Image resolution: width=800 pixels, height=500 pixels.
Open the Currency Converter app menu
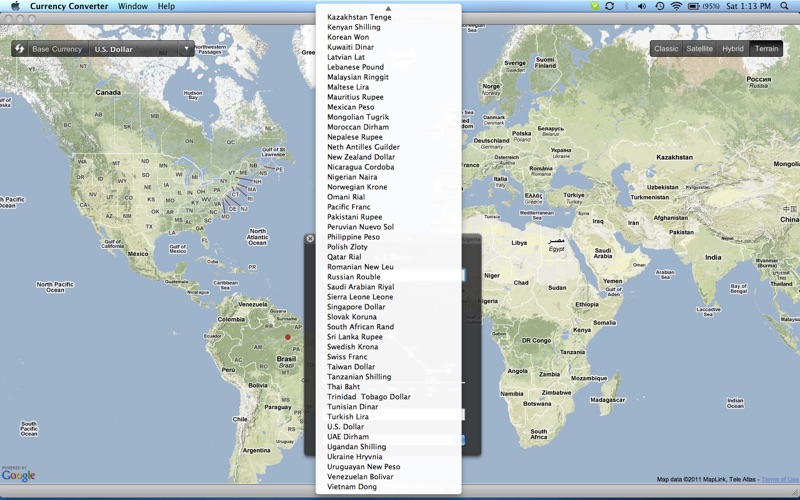69,6
